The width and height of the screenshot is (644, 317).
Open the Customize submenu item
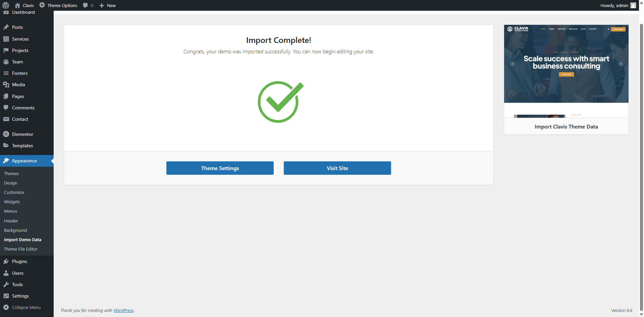tap(14, 193)
